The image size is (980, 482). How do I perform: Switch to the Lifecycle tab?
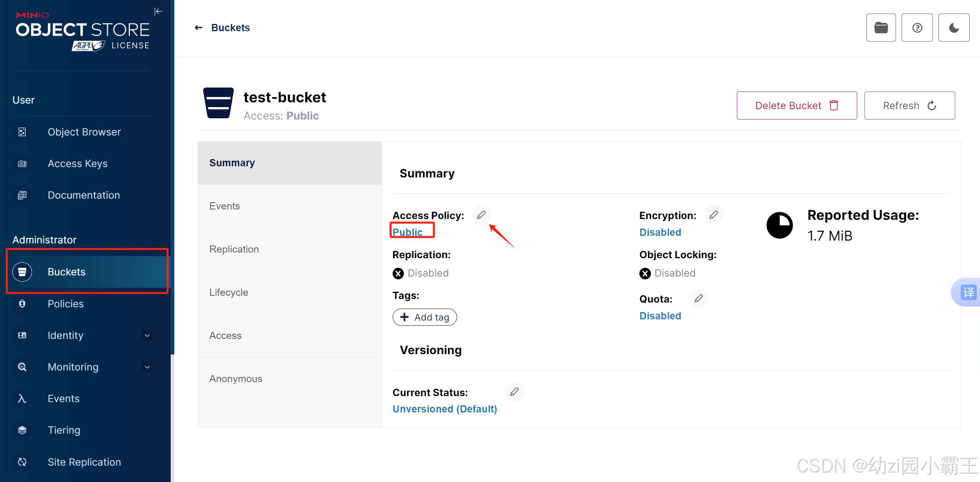(x=289, y=293)
